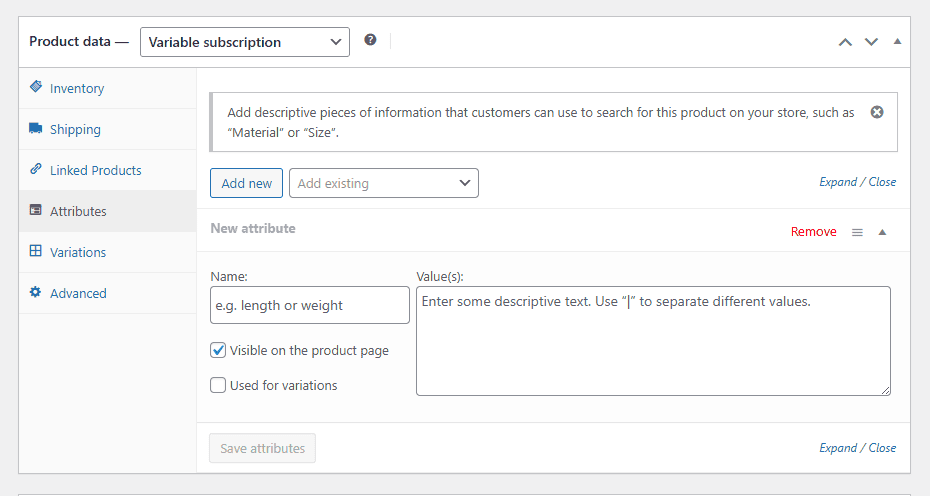
Task: Switch to Linked Products tab
Action: (107, 170)
